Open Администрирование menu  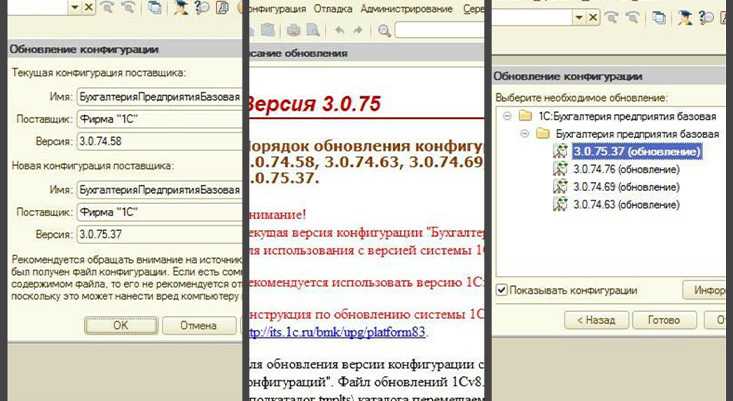point(406,9)
